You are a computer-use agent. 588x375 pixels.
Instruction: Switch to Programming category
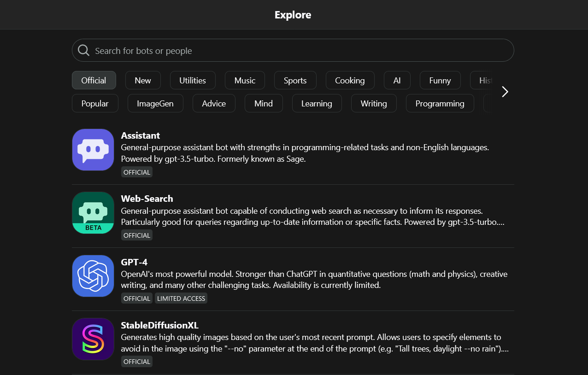coord(440,103)
